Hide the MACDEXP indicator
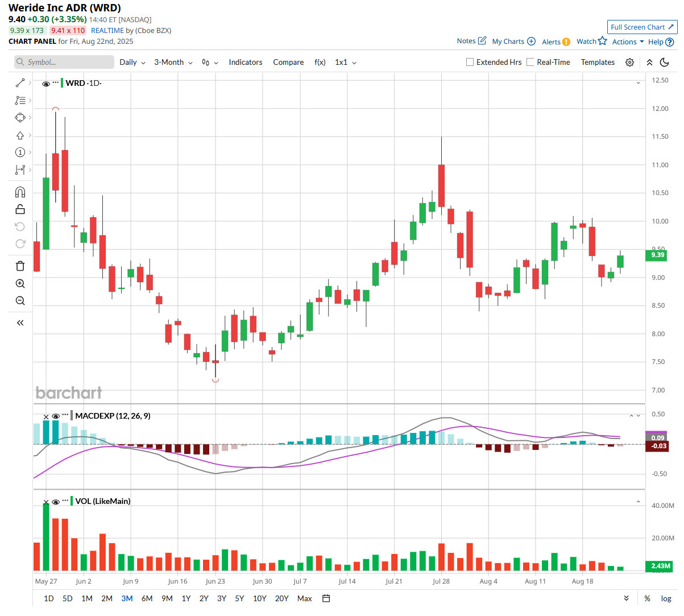684x616 pixels. click(56, 416)
